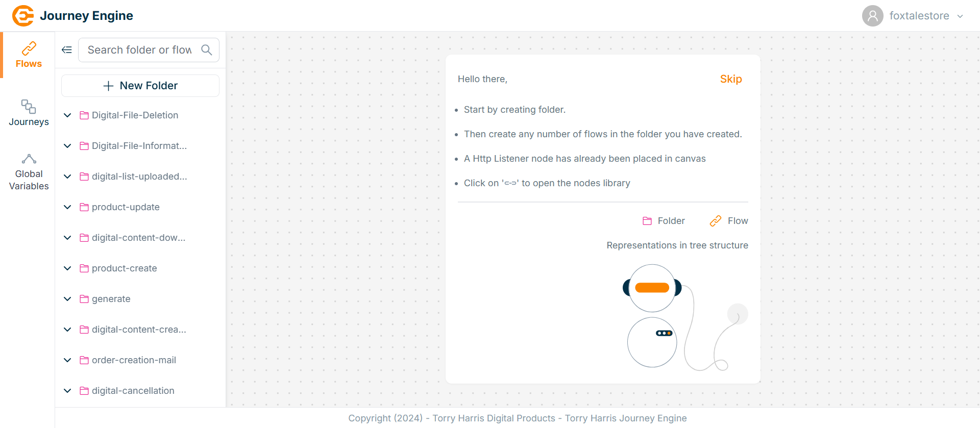The image size is (980, 428).
Task: Expand the order-creation-mail folder chevron
Action: point(67,360)
